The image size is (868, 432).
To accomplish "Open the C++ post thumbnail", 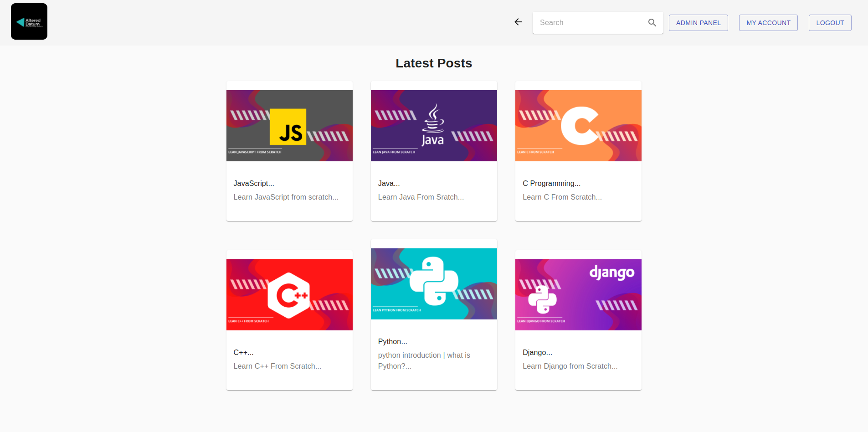I will coord(289,295).
